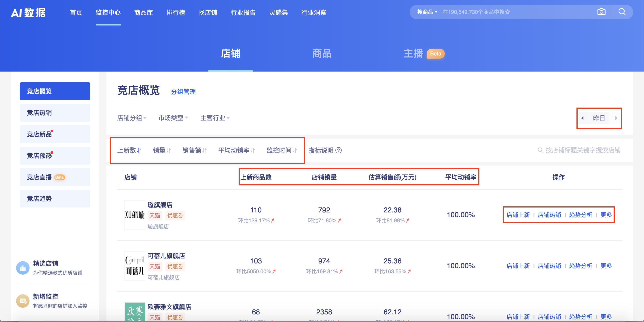Click the camera icon for image search
Viewport: 644px width, 322px height.
(x=602, y=11)
